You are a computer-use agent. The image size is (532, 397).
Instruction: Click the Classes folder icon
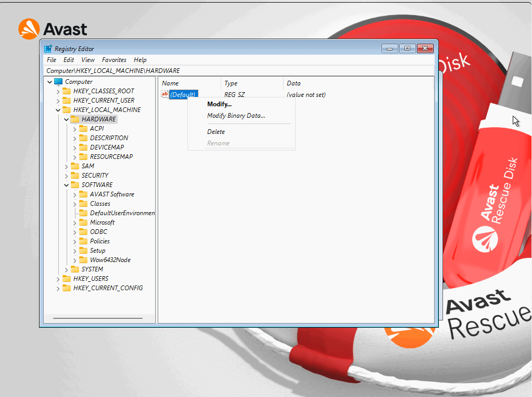[83, 203]
